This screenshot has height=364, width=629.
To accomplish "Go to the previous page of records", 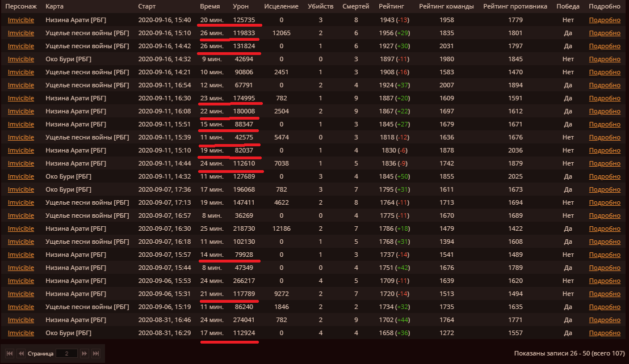I will click(21, 353).
